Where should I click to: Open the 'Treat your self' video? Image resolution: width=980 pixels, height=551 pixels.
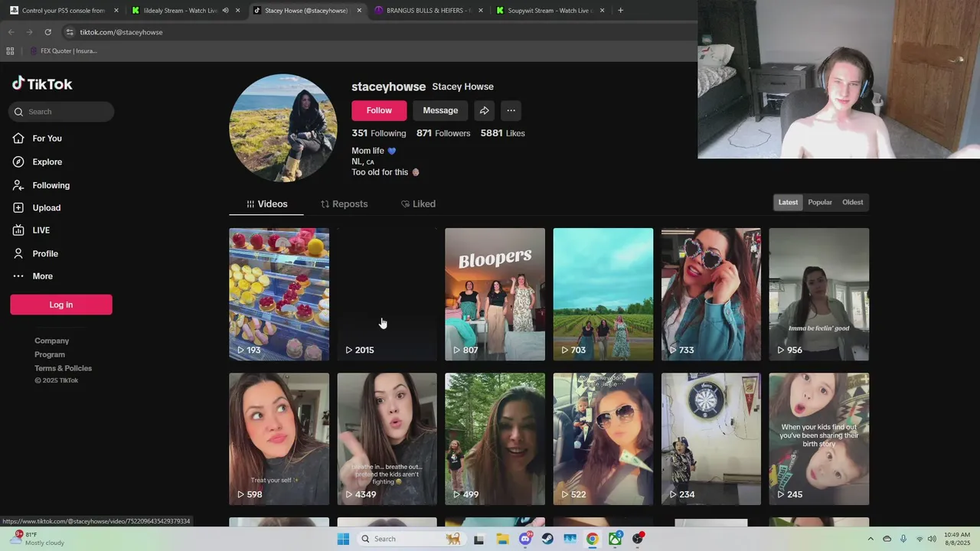279,439
